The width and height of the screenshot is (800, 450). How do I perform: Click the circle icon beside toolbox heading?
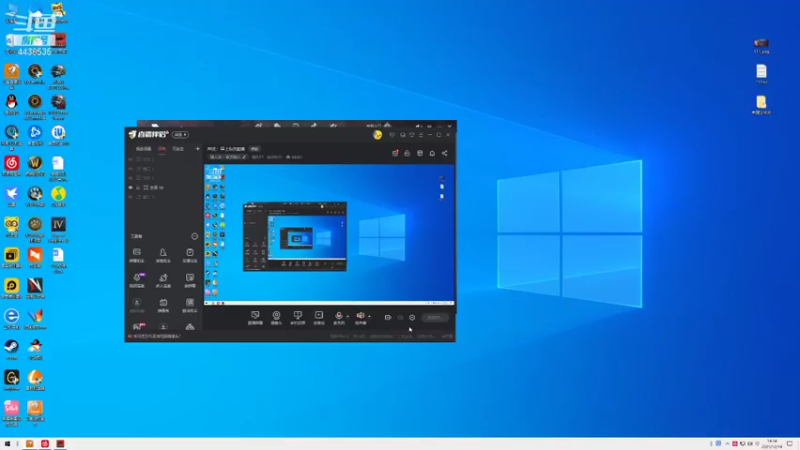point(194,236)
